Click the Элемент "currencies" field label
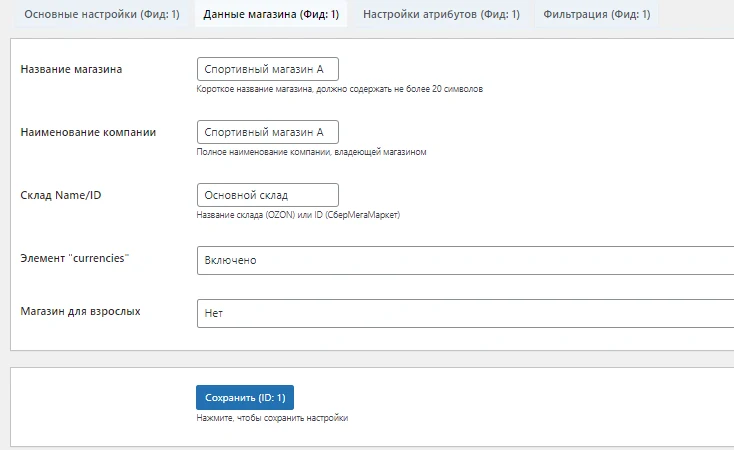This screenshot has width=734, height=450. pyautogui.click(x=75, y=258)
